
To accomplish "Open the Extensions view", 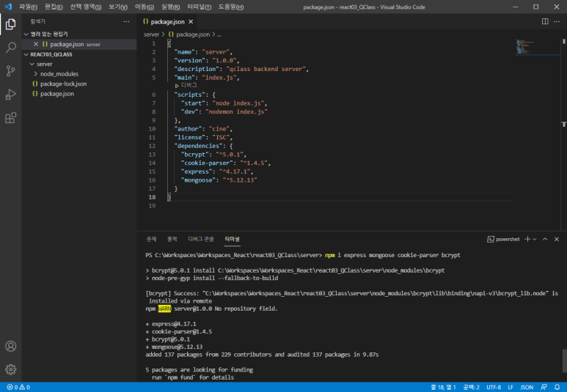I will pos(10,118).
